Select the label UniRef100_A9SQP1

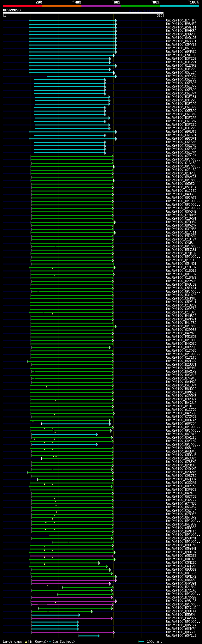click(x=181, y=139)
